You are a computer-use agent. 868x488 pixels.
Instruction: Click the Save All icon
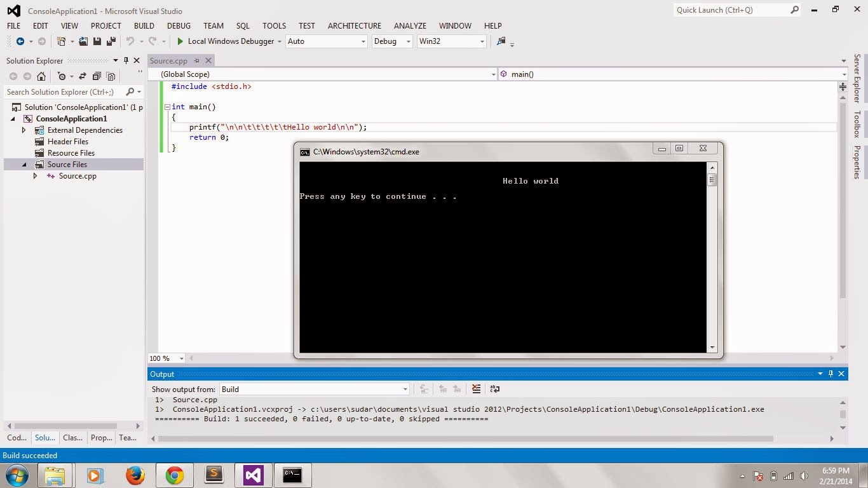pos(110,41)
